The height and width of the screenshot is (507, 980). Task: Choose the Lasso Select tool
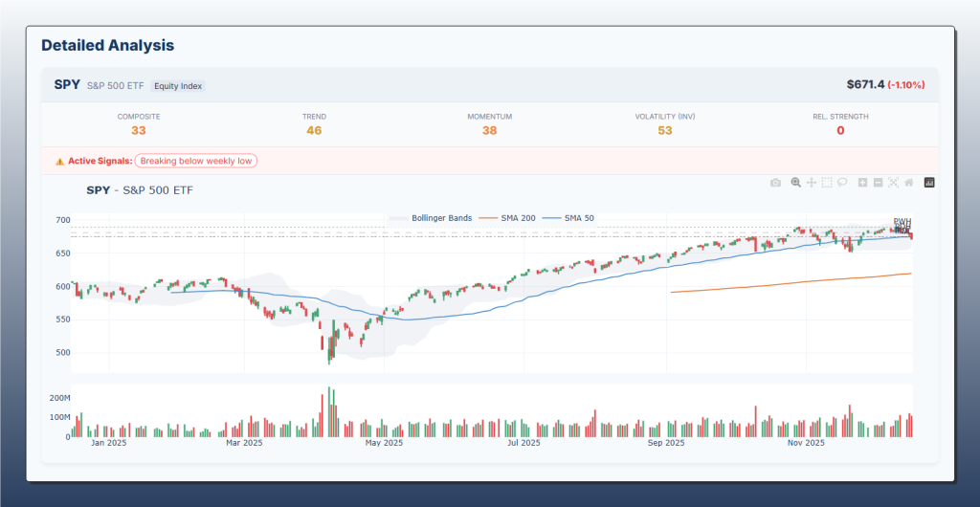click(x=842, y=183)
